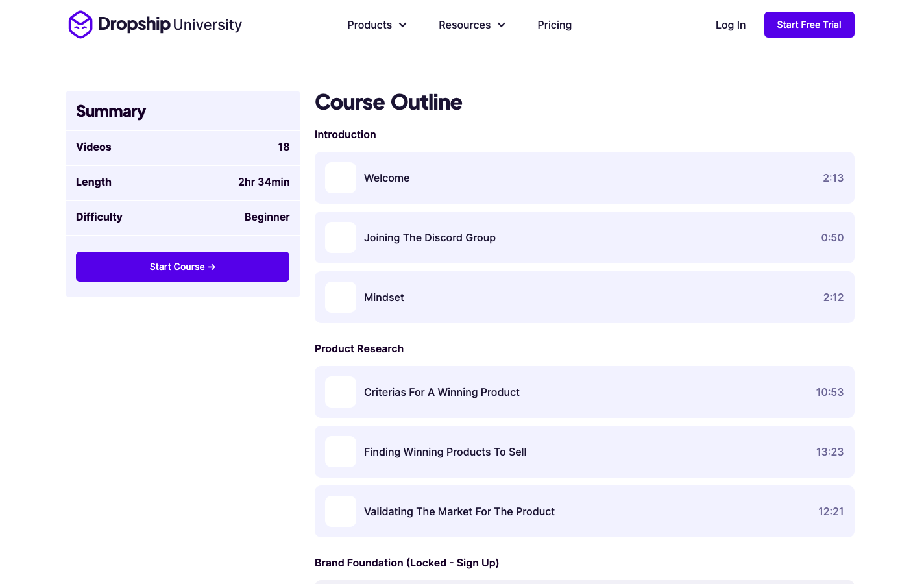The image size is (924, 584).
Task: Click the Difficulty label in Summary
Action: coord(99,217)
